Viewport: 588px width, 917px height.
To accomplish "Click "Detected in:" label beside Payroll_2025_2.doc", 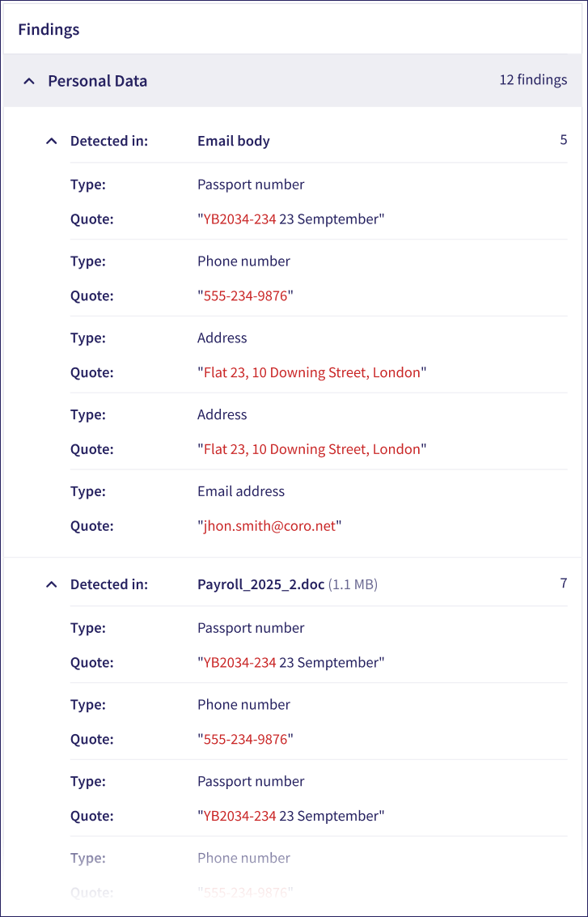I will click(109, 584).
